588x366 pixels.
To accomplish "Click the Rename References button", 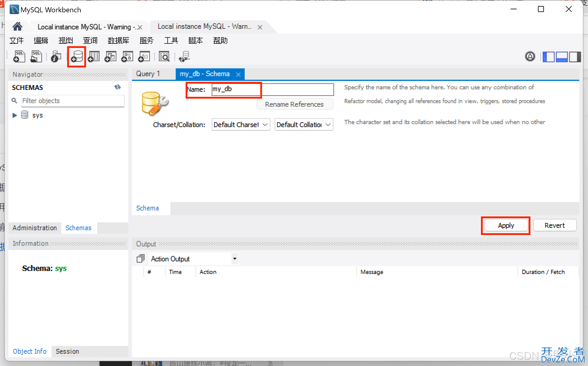I will pos(294,104).
